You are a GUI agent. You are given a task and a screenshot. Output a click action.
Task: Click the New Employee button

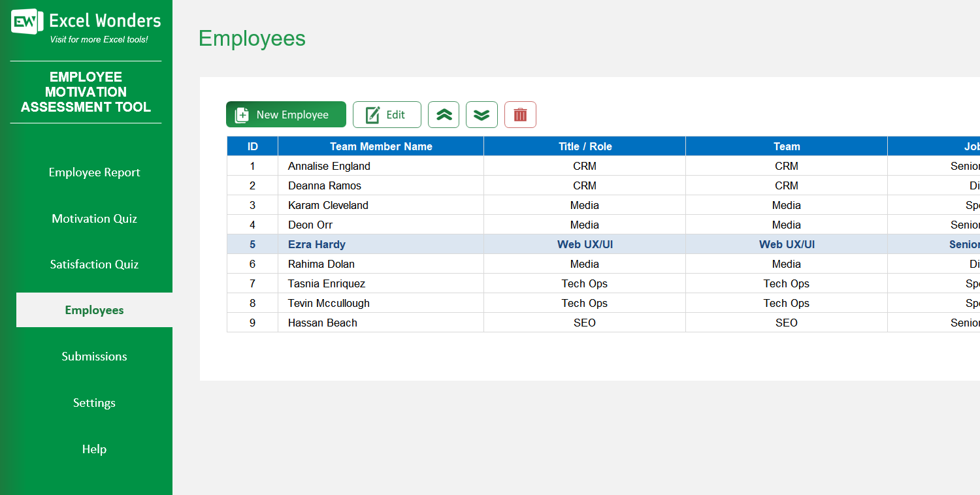pyautogui.click(x=286, y=114)
